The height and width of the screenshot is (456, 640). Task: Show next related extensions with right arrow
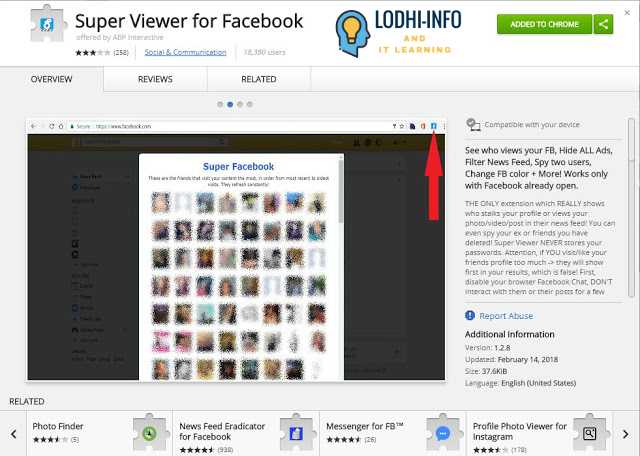click(x=626, y=434)
